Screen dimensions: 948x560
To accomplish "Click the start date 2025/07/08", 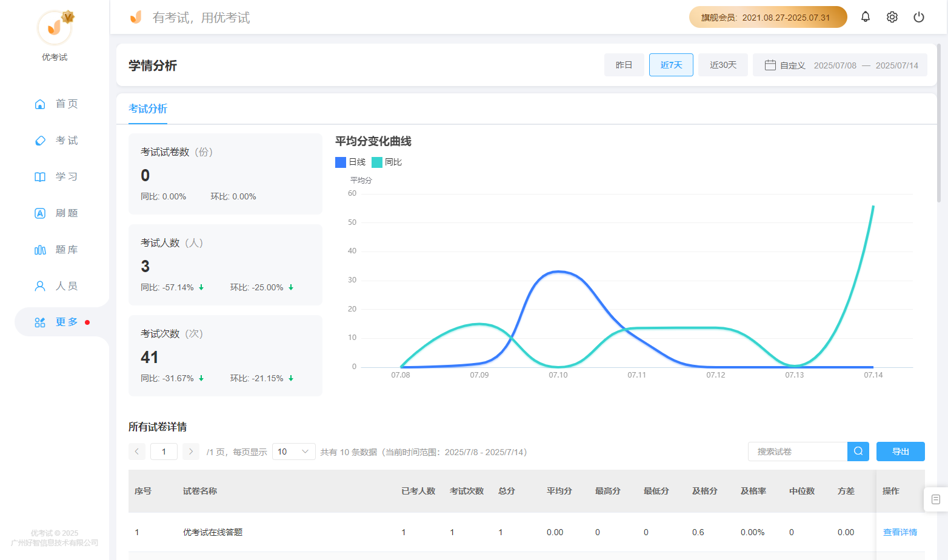I will (x=835, y=65).
